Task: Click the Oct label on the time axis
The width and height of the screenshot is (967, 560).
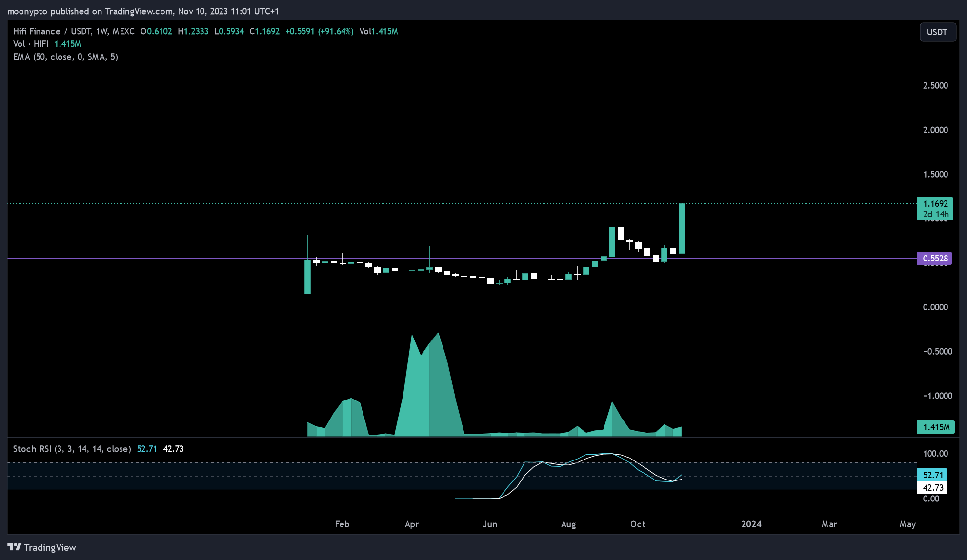Action: click(638, 524)
